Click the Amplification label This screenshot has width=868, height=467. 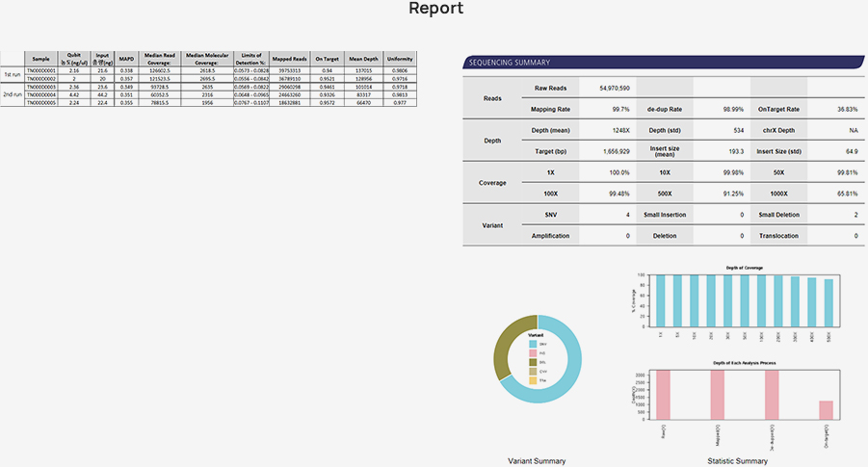coord(550,236)
